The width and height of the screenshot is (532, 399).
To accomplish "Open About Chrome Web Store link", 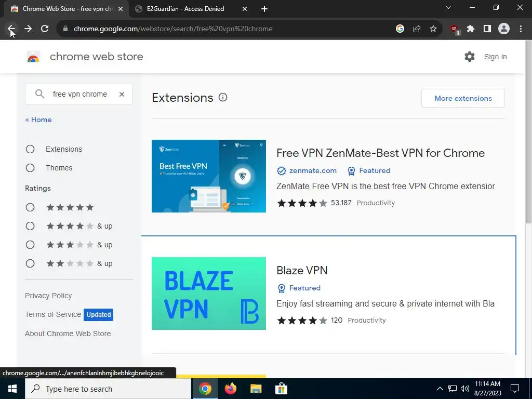I will click(x=68, y=334).
